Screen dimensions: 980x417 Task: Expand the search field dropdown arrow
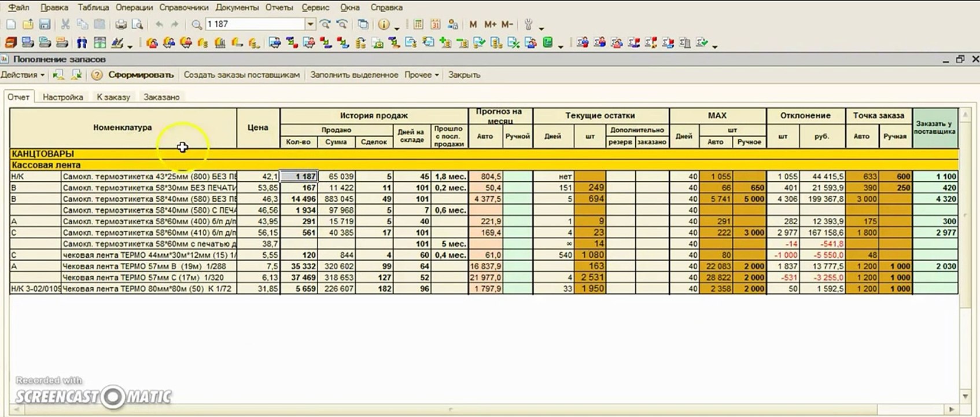(311, 24)
